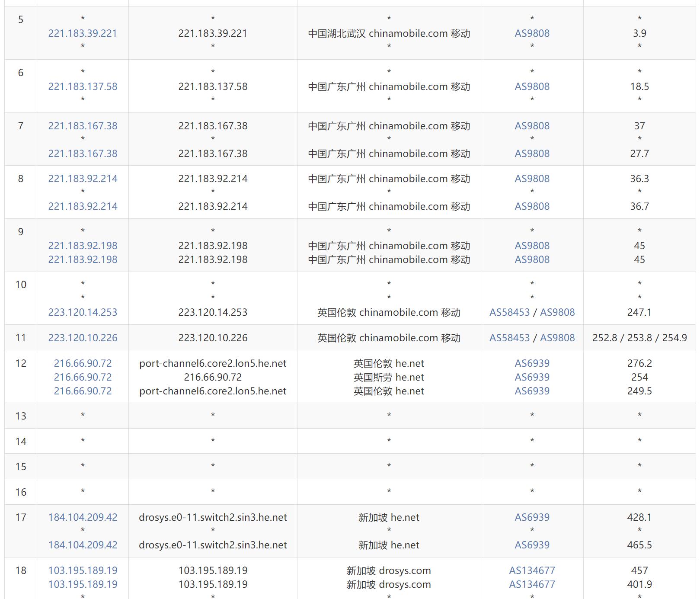700x599 pixels.
Task: Select the 457 latency value in hop 18
Action: click(x=639, y=570)
